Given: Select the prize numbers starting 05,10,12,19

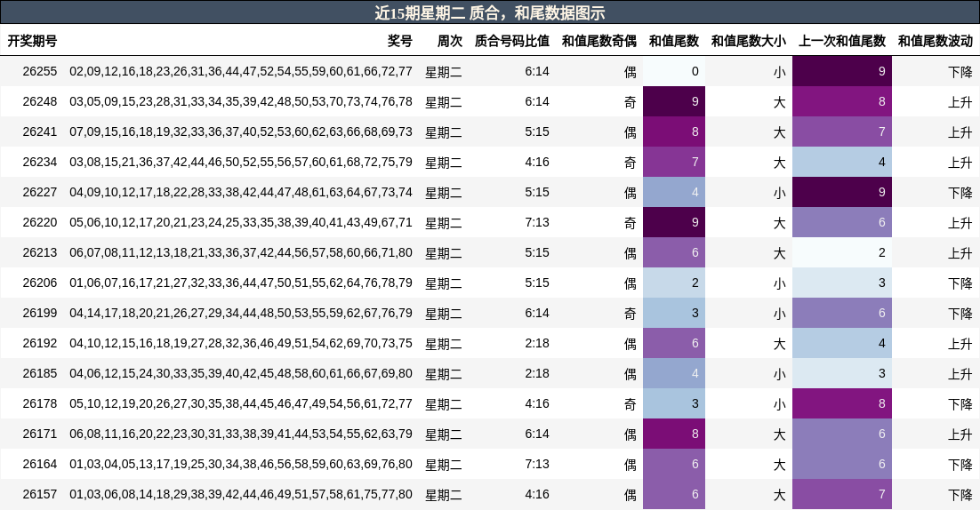Looking at the screenshot, I should (x=241, y=404).
